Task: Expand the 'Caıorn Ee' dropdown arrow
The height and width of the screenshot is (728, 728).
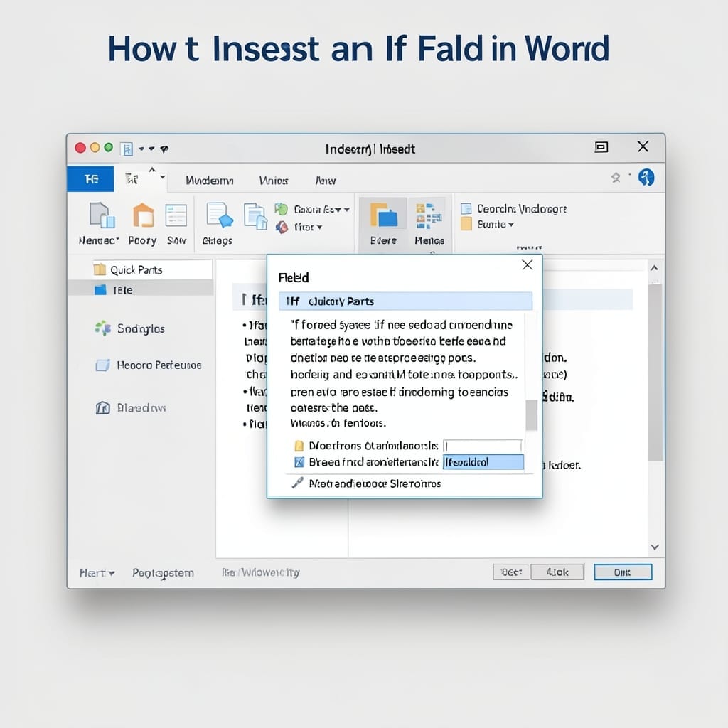Action: point(346,210)
